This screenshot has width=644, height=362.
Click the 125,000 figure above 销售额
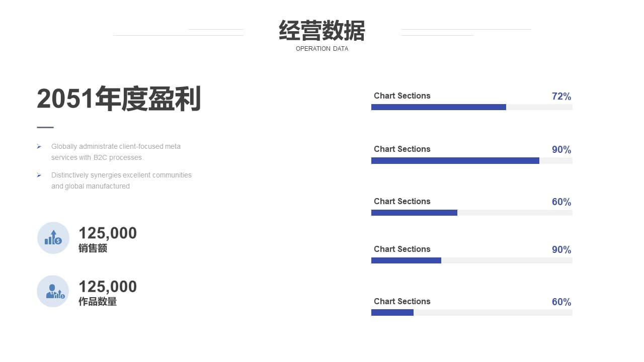coord(108,233)
